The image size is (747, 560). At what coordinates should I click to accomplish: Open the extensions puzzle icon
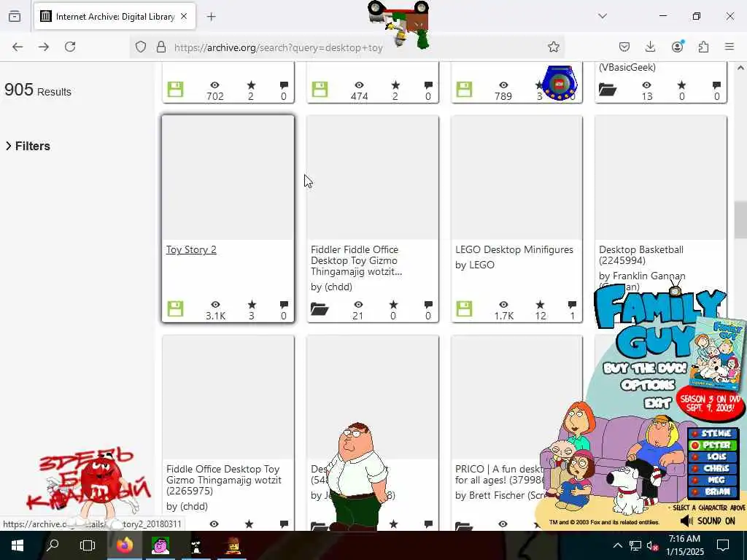click(x=703, y=47)
